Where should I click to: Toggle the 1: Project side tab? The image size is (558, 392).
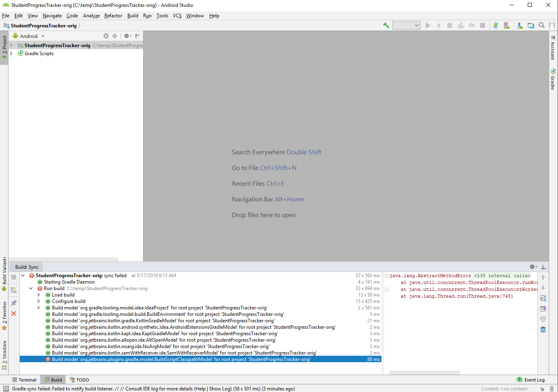[x=4, y=48]
